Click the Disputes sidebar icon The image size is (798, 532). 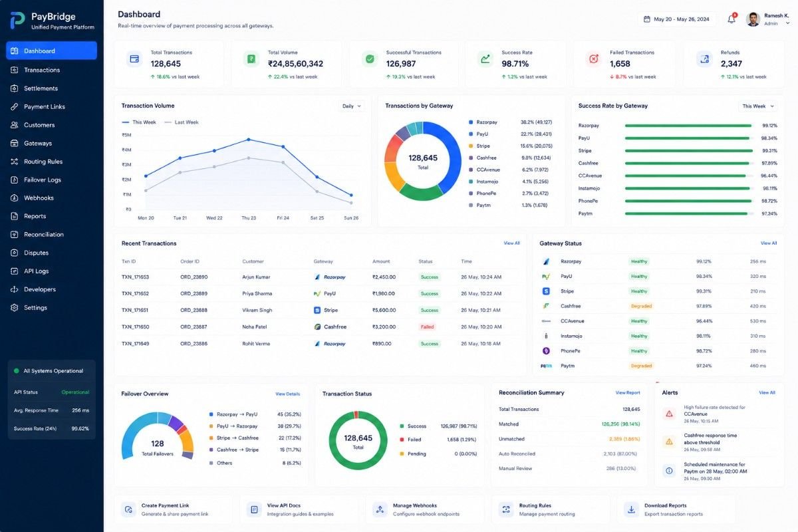15,253
